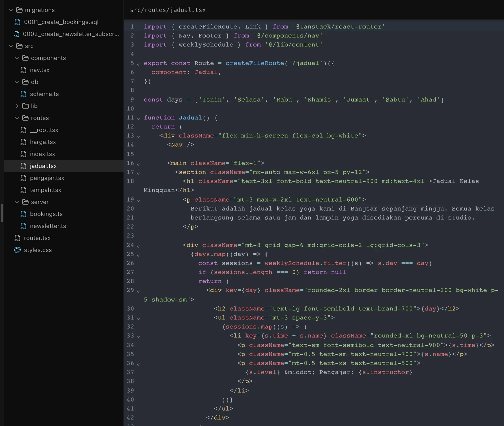504x426 pixels.
Task: Collapse the routes folder chevron
Action: 17,118
